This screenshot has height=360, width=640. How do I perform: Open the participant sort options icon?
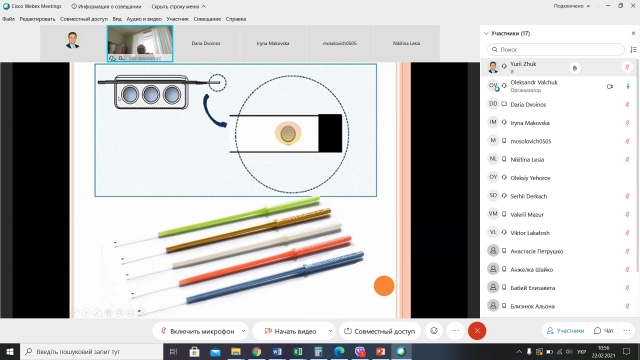click(x=633, y=49)
